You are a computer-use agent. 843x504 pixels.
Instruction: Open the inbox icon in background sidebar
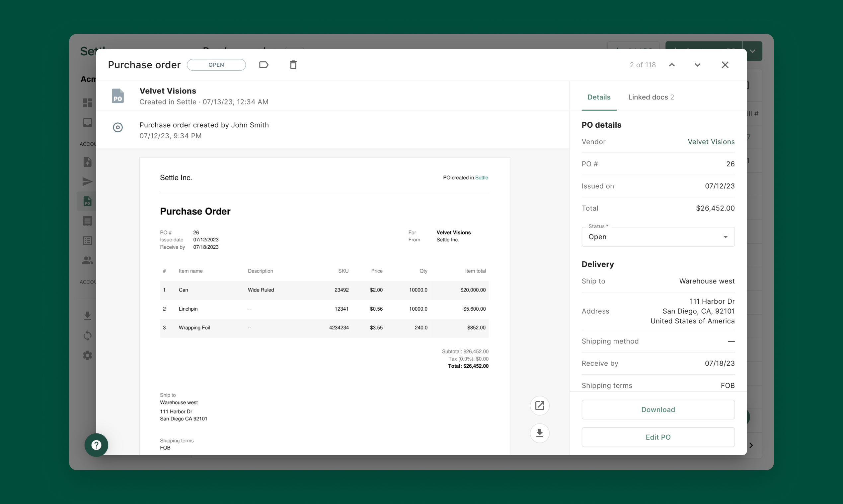coord(87,122)
